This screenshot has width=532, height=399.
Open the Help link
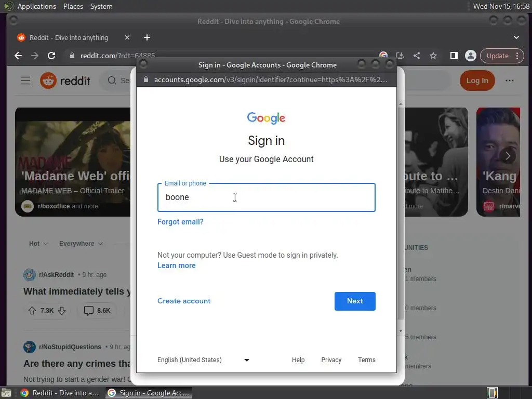pyautogui.click(x=298, y=360)
